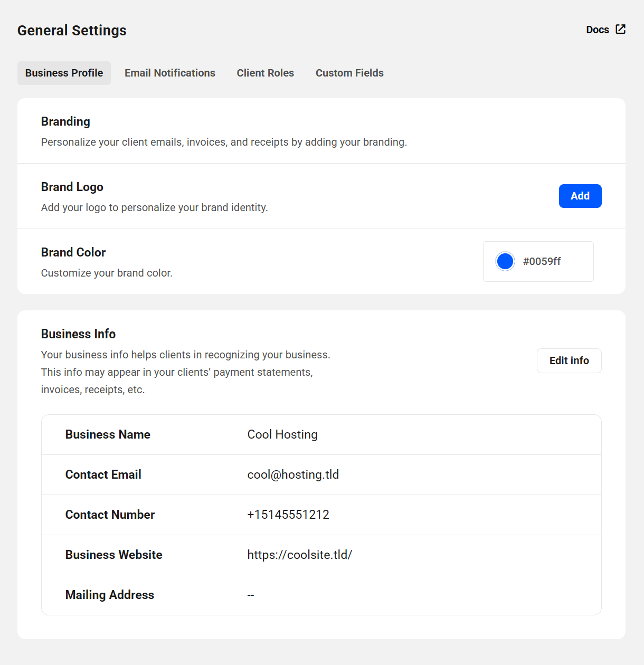Click the Brand Logo heading
Image resolution: width=644 pixels, height=665 pixels.
(72, 187)
